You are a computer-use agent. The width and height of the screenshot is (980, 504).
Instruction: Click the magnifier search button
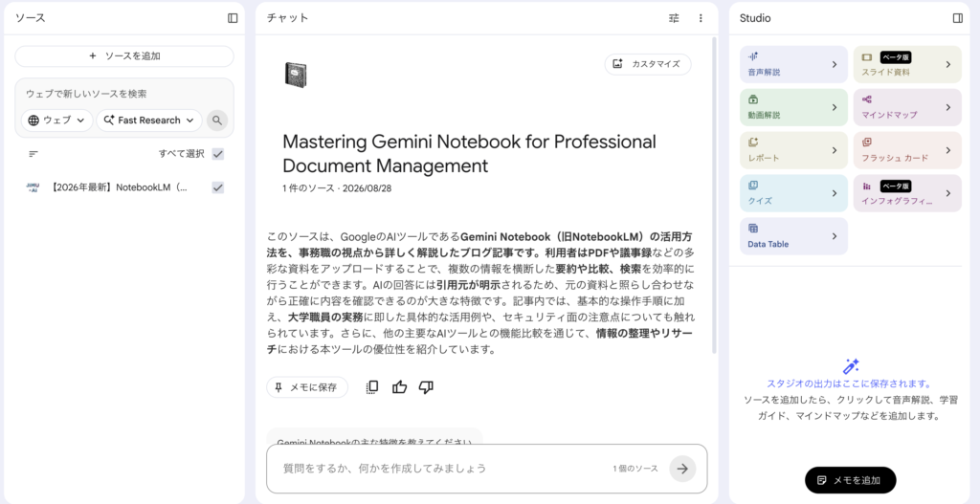(x=217, y=121)
